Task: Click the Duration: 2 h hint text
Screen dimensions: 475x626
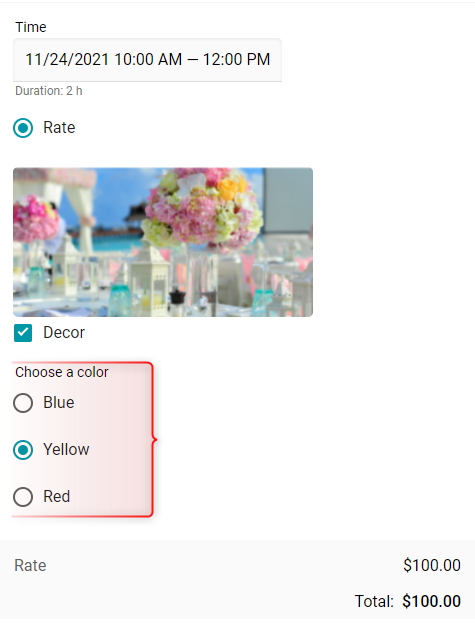Action: coord(49,91)
